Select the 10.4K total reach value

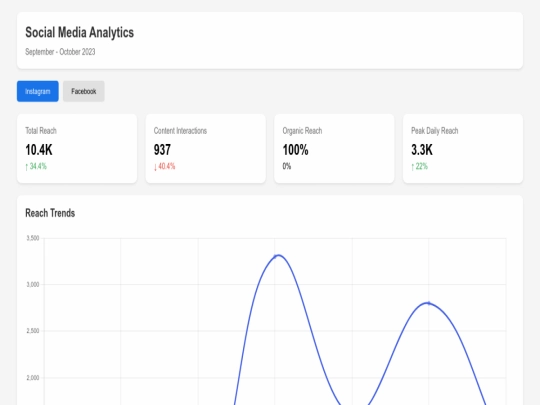(39, 150)
